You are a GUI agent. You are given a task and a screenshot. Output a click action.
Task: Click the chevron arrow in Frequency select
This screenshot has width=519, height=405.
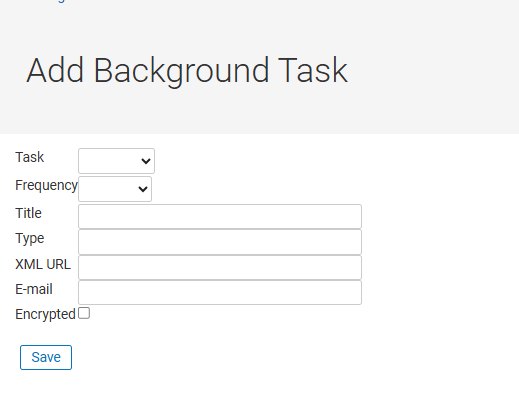(143, 189)
